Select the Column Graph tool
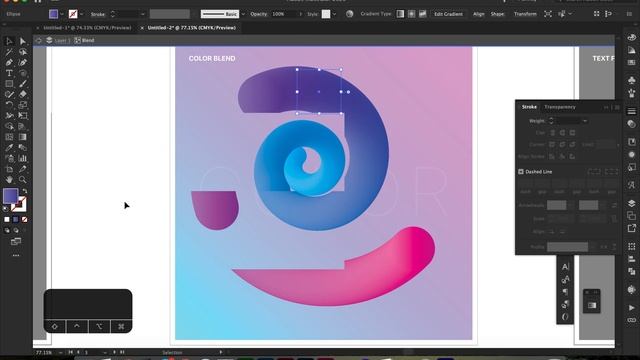 pos(23,158)
